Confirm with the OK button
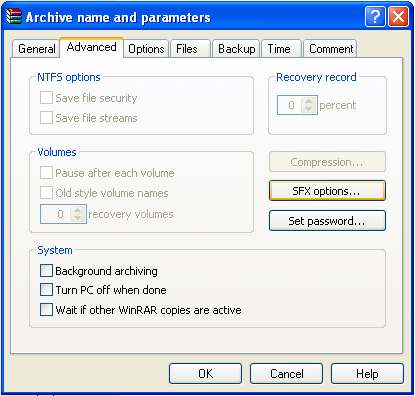415x396 pixels. click(x=205, y=374)
